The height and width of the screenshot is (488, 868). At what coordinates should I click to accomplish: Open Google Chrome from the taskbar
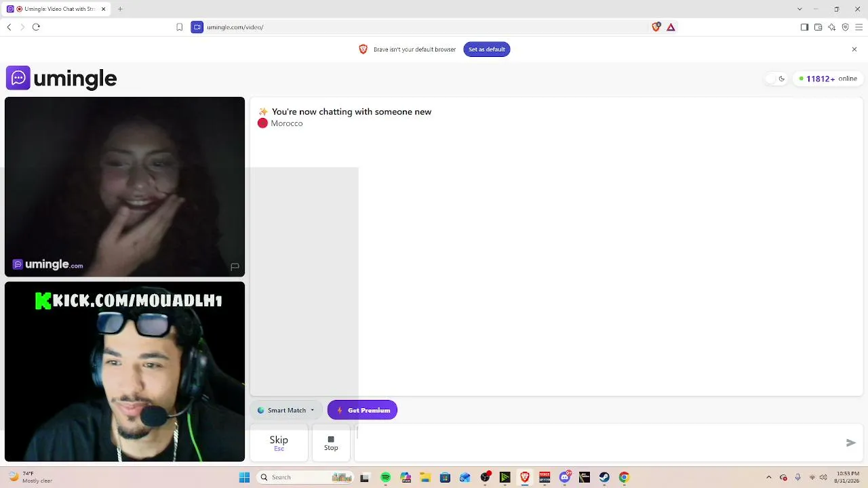624,477
